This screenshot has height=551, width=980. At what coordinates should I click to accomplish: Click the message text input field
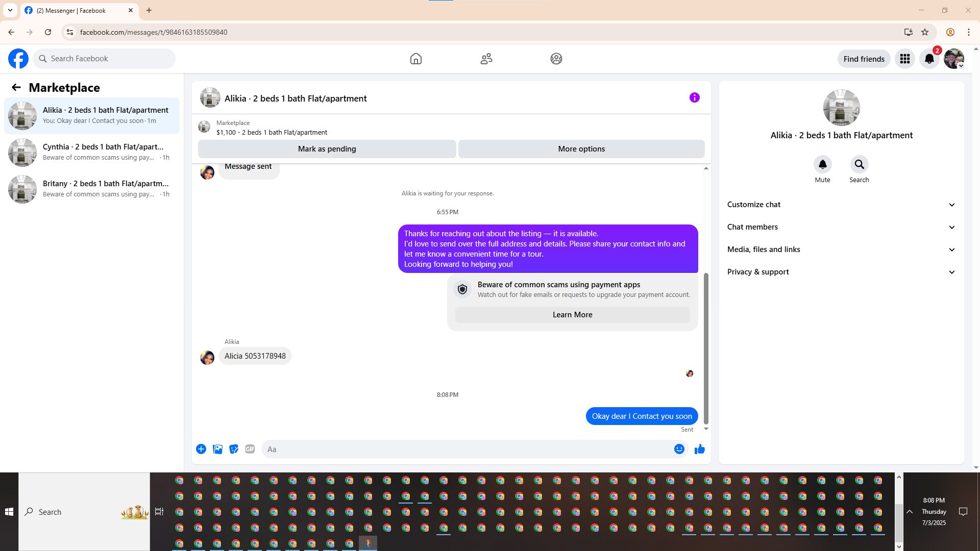tap(464, 449)
